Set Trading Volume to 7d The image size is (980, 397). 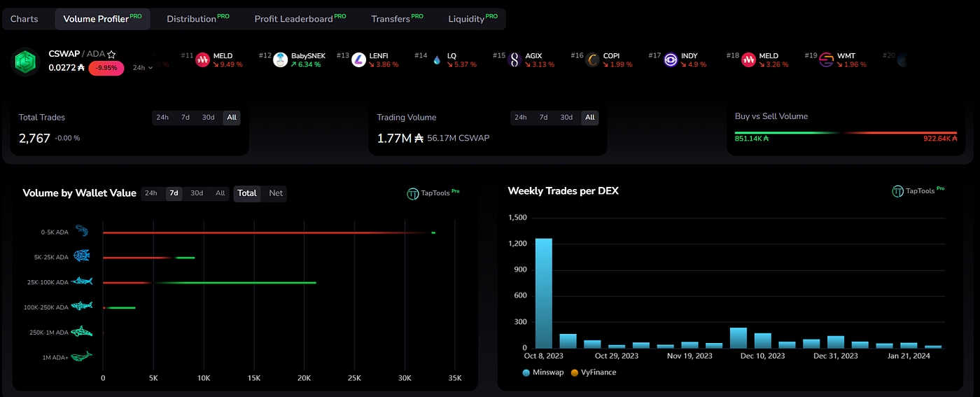click(x=543, y=118)
